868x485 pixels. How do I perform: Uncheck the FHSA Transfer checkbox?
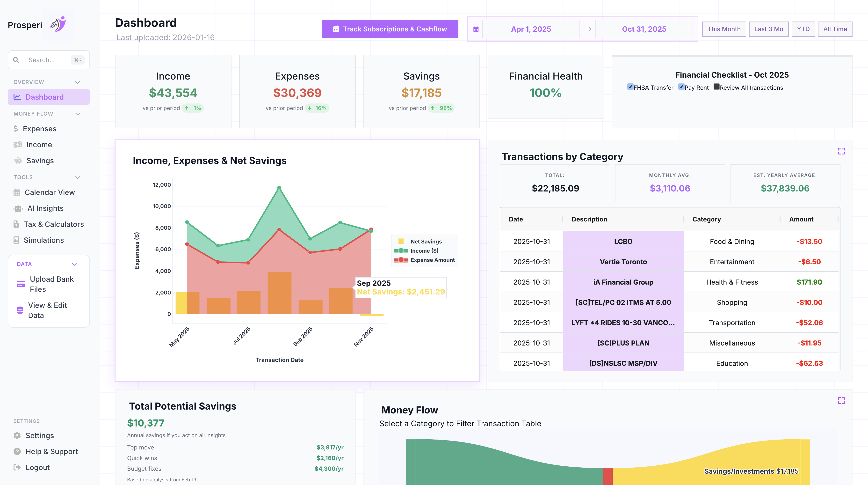[x=631, y=87]
